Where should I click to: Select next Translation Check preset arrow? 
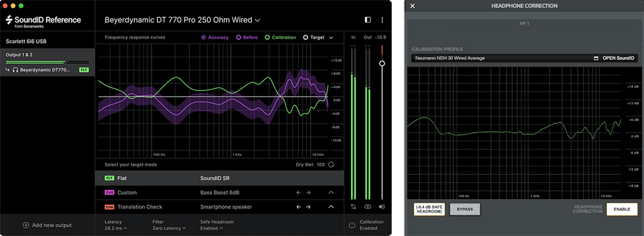[x=308, y=207]
